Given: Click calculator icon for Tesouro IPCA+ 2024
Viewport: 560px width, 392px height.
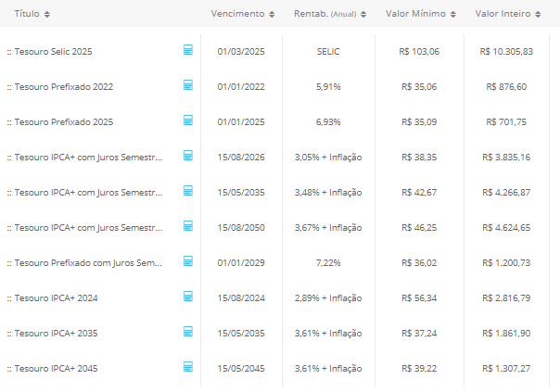Looking at the screenshot, I should [187, 297].
